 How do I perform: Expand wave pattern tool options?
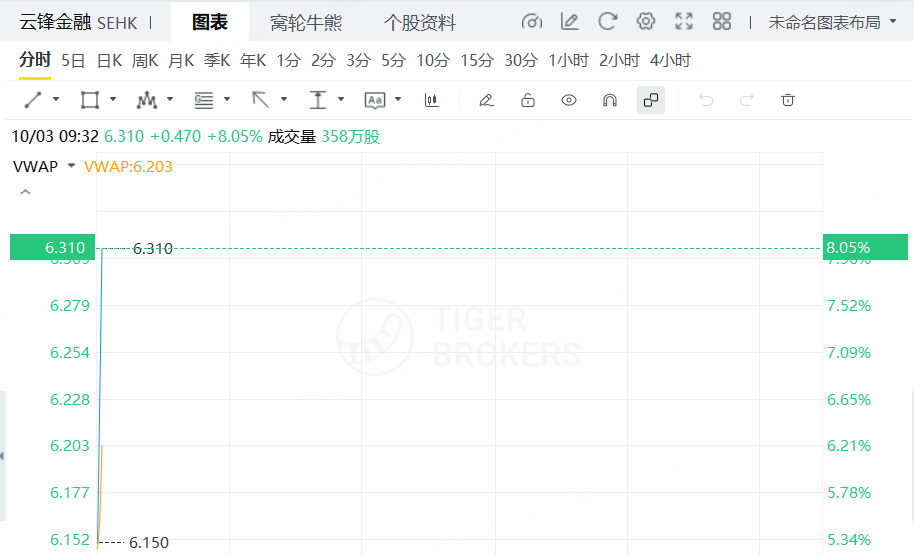[x=170, y=100]
